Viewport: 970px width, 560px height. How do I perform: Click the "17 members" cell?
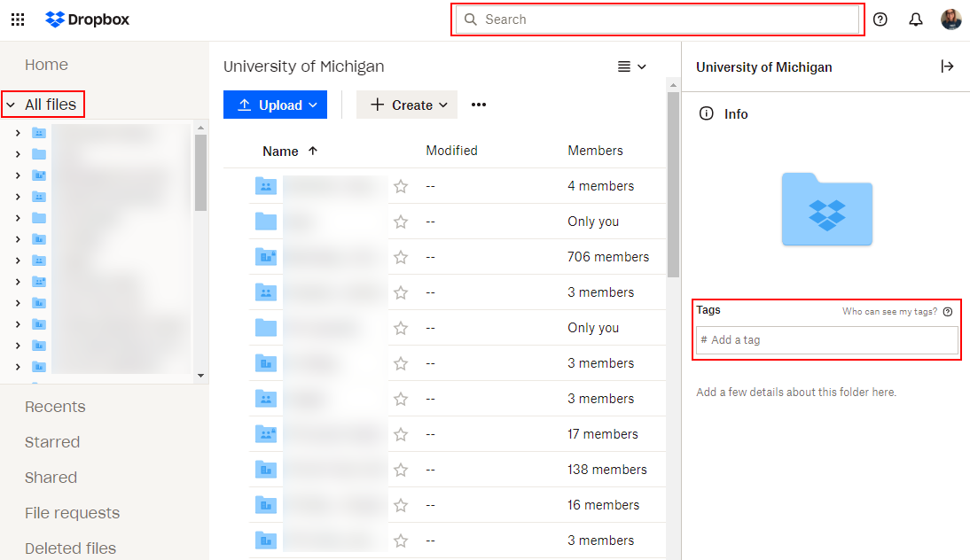point(603,434)
